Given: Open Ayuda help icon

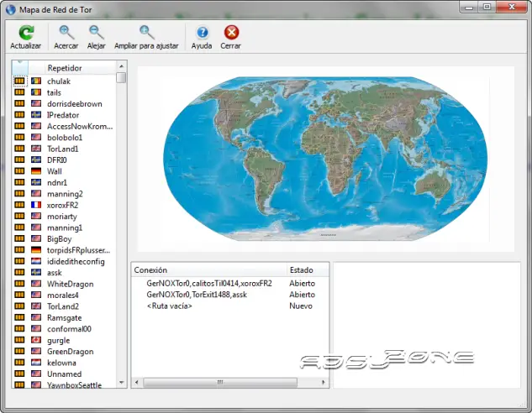Looking at the screenshot, I should [x=202, y=34].
